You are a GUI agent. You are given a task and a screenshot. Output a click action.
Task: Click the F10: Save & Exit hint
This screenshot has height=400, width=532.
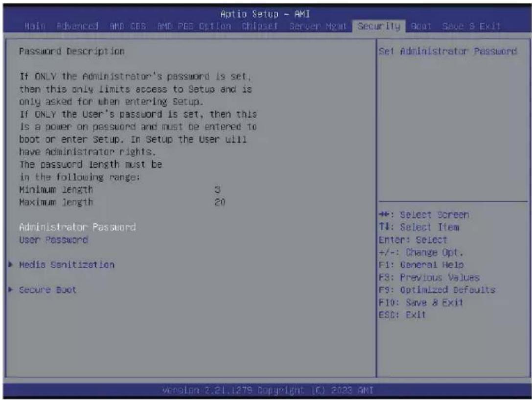[421, 302]
